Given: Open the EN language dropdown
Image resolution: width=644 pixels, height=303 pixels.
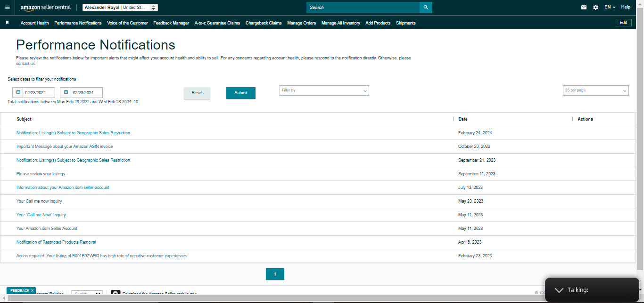Looking at the screenshot, I should (610, 8).
